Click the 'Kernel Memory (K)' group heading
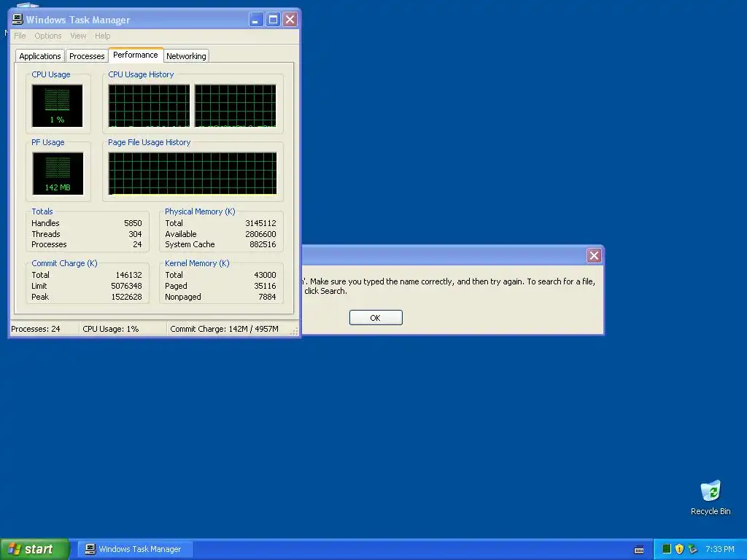The height and width of the screenshot is (560, 747). point(197,263)
